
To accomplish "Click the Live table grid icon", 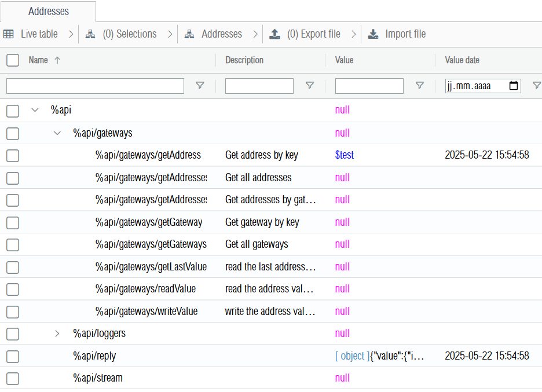I will [x=9, y=34].
